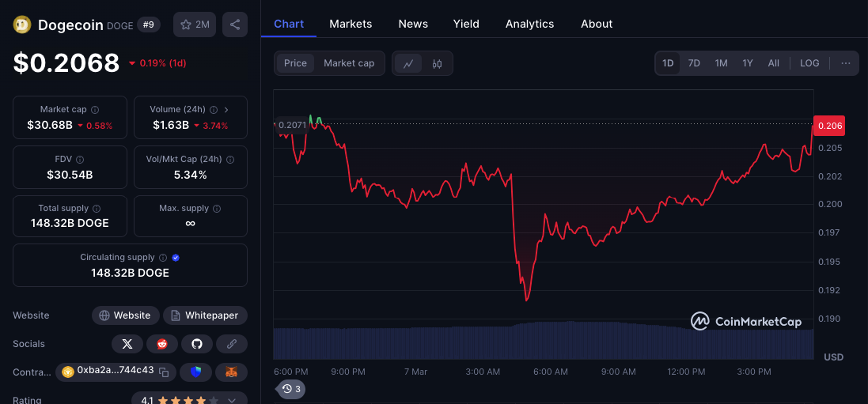Expand the Rating details chevron
The width and height of the screenshot is (868, 404).
(x=232, y=400)
